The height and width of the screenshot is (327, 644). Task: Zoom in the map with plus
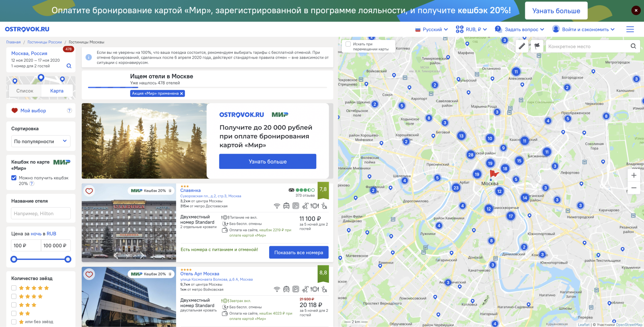pyautogui.click(x=634, y=175)
